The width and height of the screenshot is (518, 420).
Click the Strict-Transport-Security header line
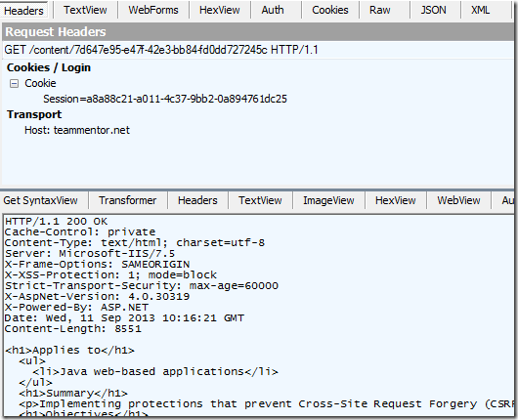(x=142, y=285)
